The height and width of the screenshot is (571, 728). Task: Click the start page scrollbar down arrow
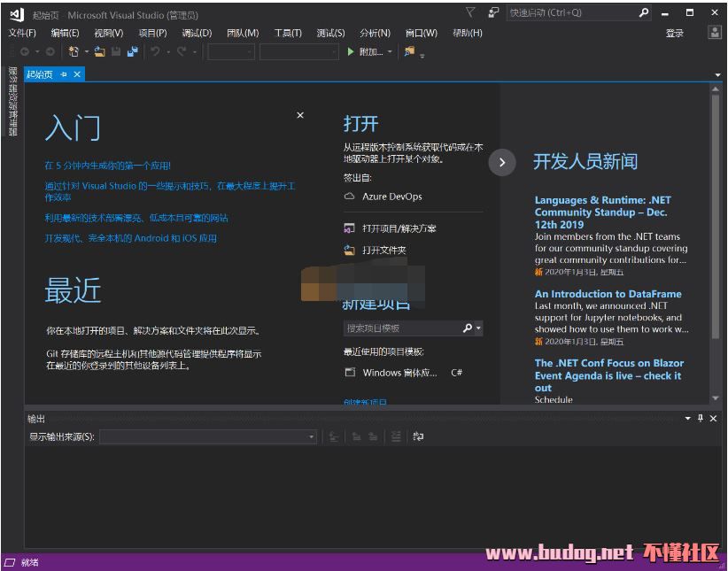pyautogui.click(x=716, y=398)
